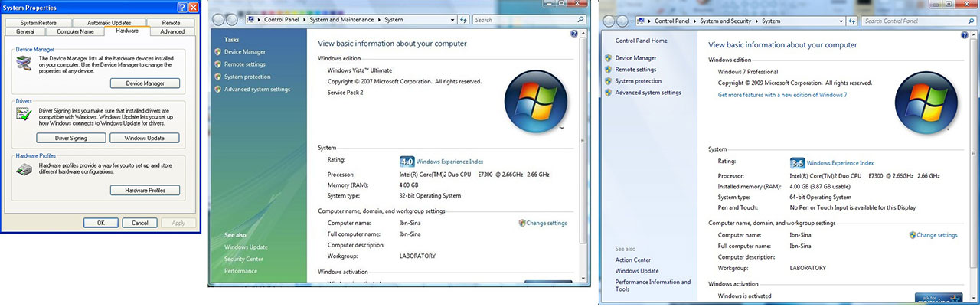Click the shield beside Vista Device Manager

point(218,52)
